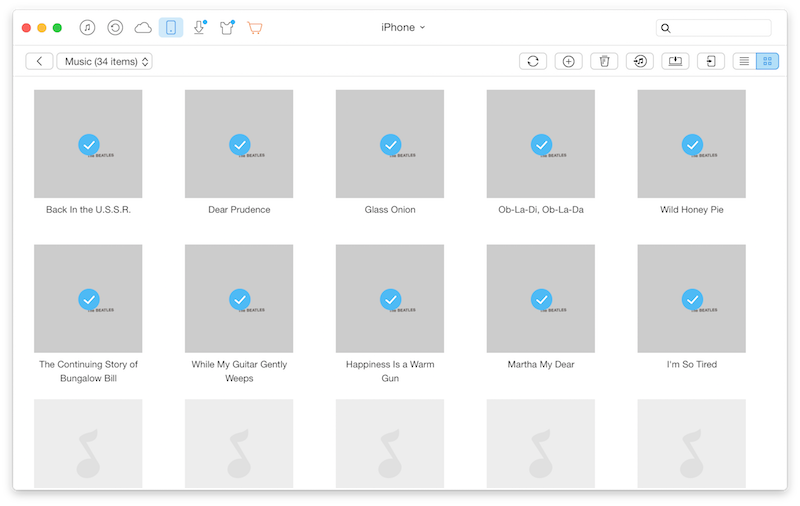This screenshot has width=800, height=506.
Task: Open the iTunes library music note icon
Action: 87,28
